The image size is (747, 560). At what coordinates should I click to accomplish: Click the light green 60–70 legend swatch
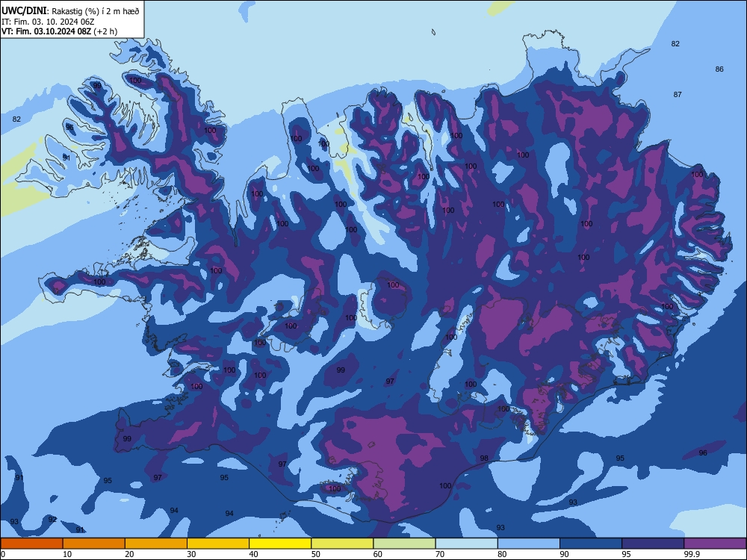coord(404,544)
